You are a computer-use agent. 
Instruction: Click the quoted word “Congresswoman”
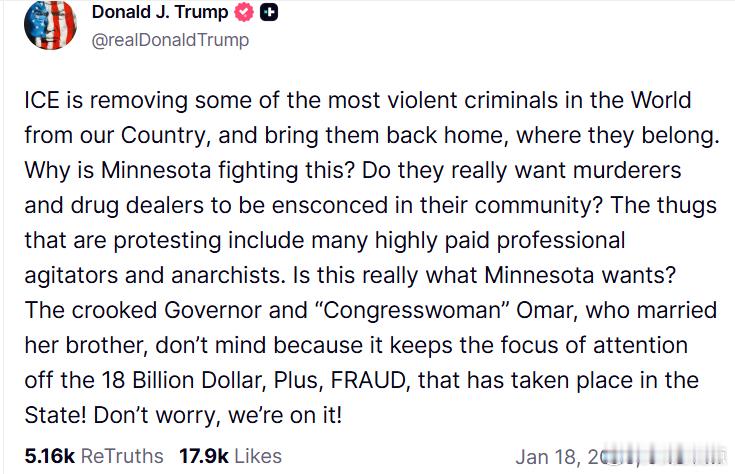(x=413, y=310)
